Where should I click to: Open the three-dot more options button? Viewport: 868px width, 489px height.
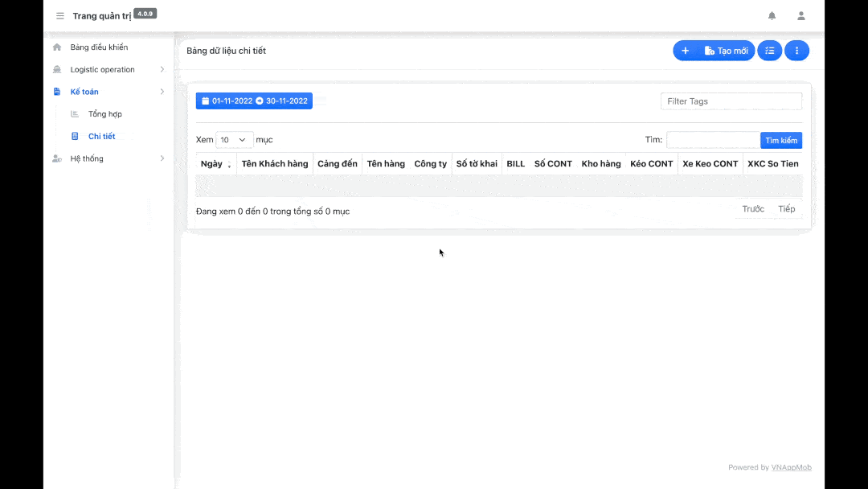click(796, 51)
